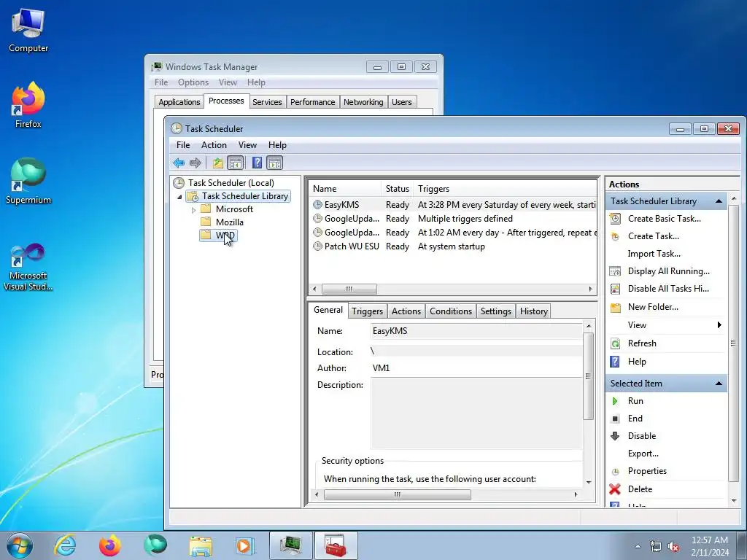Toggle the Show/Hide Action Pane toolbar icon
Viewport: 747px width, 560px height.
tap(275, 163)
